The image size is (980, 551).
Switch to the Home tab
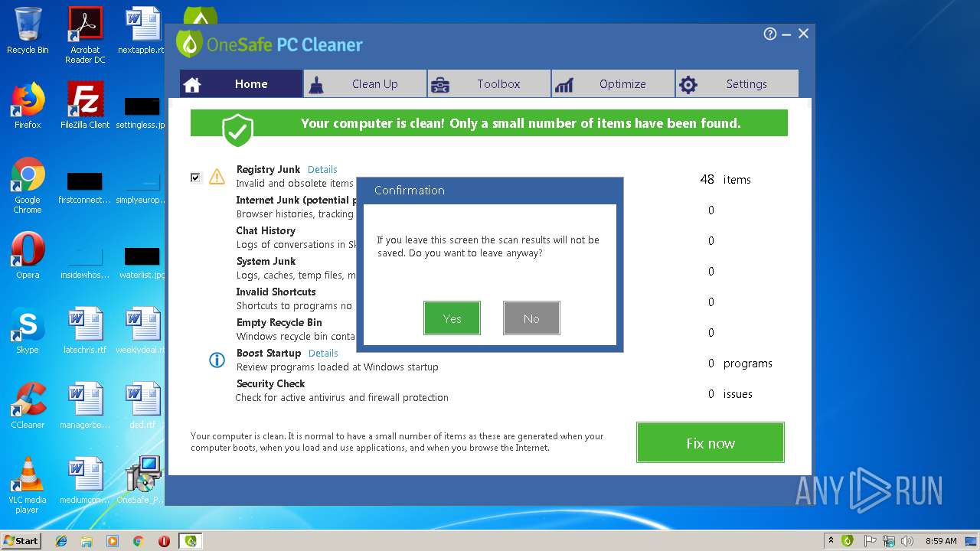pos(241,84)
